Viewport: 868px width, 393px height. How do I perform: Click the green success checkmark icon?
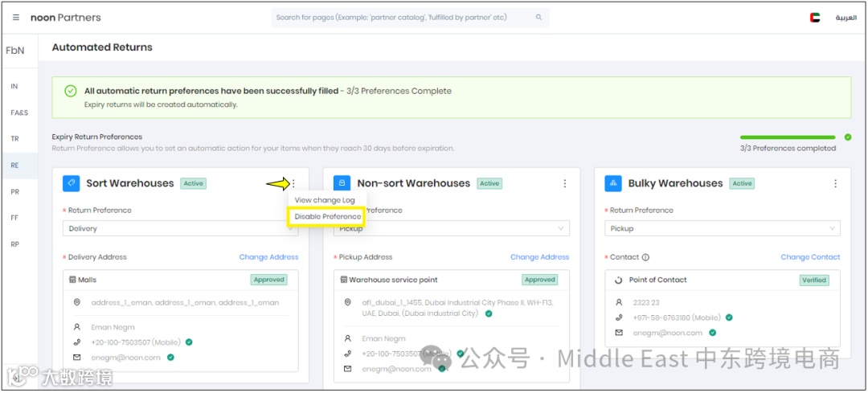coord(70,92)
